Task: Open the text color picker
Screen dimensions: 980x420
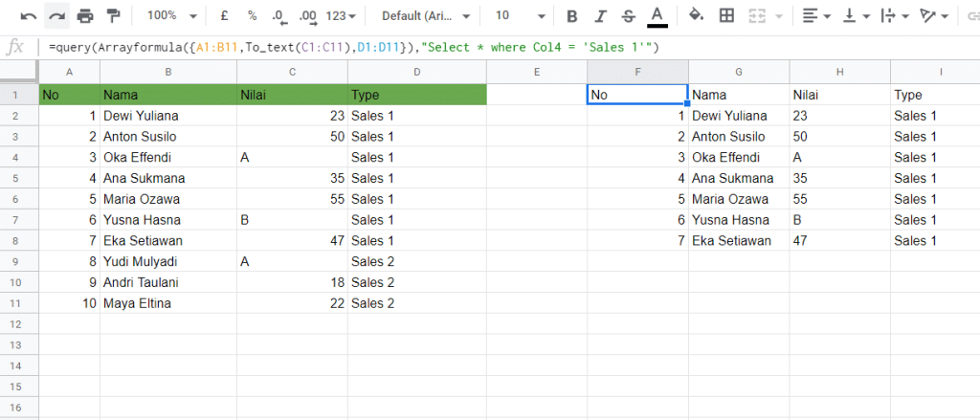Action: pos(657,17)
